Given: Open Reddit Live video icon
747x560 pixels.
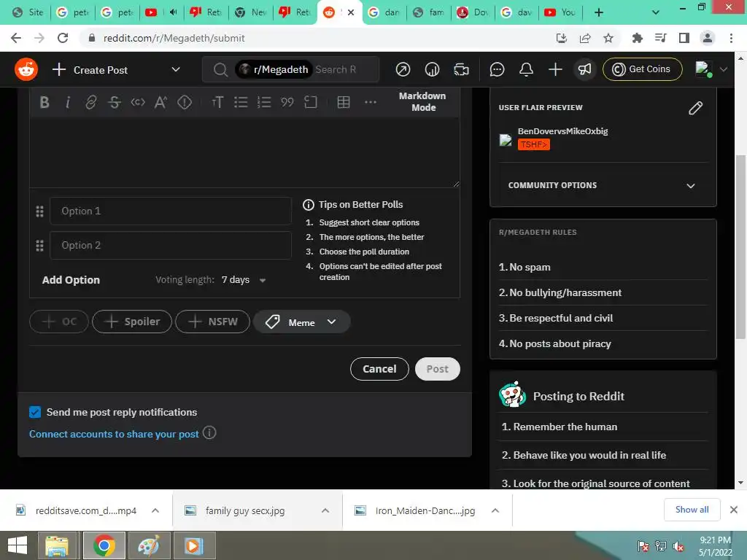Looking at the screenshot, I should click(x=461, y=69).
